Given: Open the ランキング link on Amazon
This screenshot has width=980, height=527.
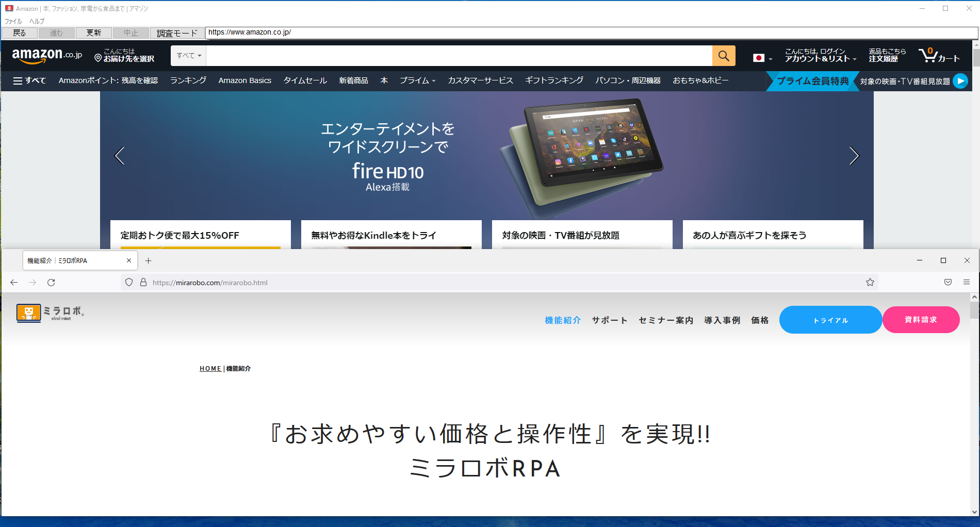Looking at the screenshot, I should pos(188,80).
